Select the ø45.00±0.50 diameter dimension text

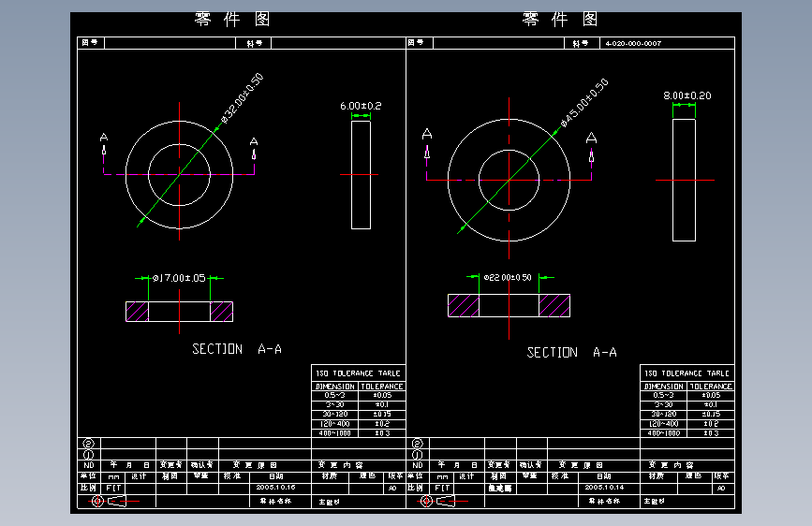point(584,103)
